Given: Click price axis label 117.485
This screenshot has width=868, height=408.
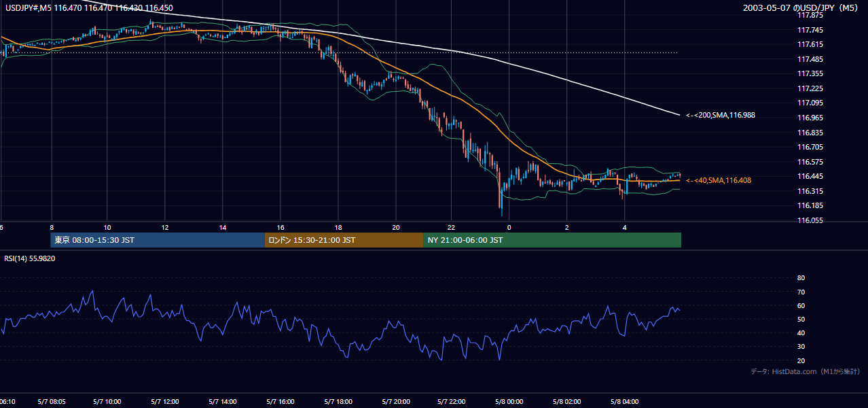Looking at the screenshot, I should [812, 59].
